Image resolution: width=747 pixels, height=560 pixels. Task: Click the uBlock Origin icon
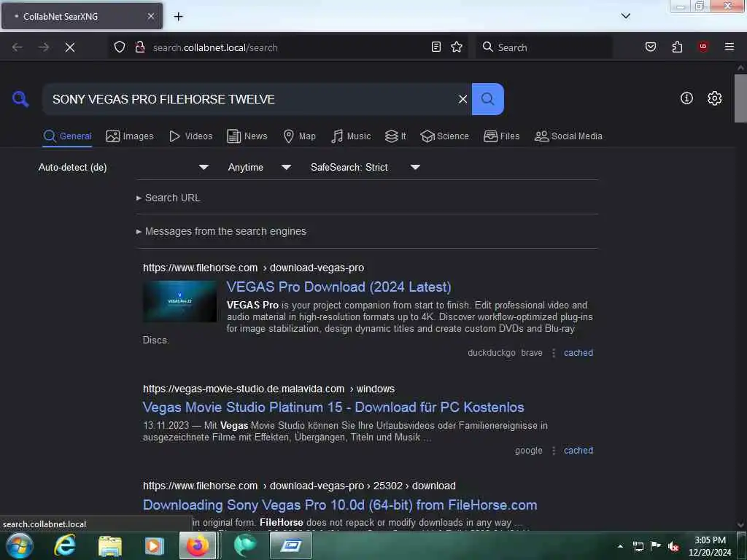[x=703, y=46]
